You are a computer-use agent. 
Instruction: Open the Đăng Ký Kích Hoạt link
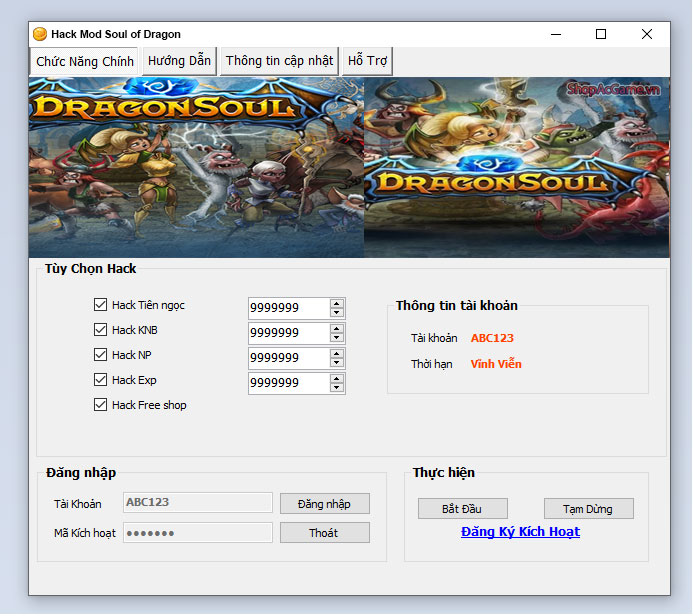click(x=520, y=532)
